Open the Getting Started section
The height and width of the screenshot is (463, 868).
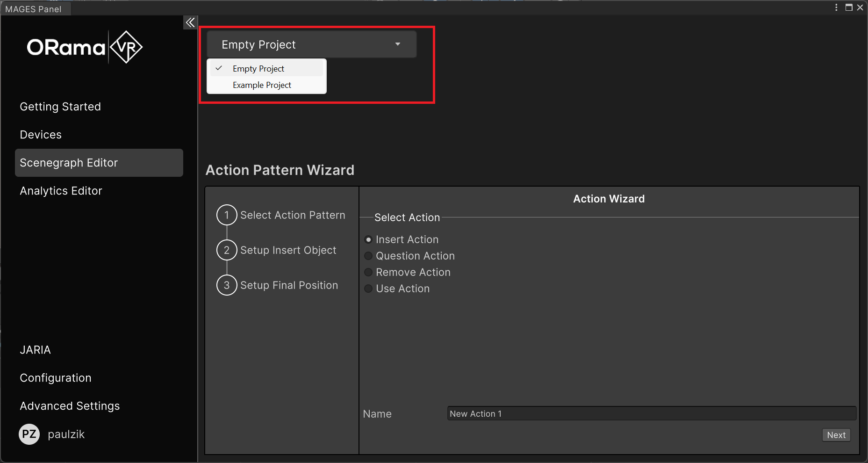coord(60,107)
